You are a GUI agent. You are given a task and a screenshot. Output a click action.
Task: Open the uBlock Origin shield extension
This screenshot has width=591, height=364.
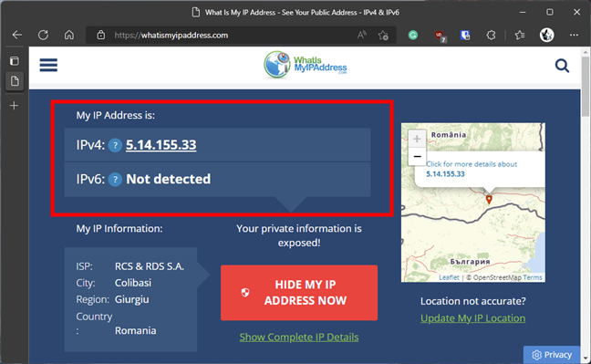[440, 36]
